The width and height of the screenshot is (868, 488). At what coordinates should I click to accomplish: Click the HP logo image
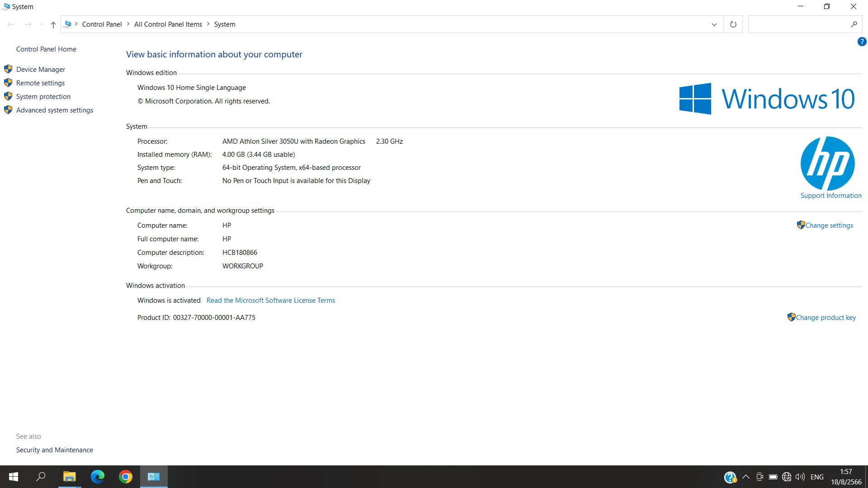pyautogui.click(x=827, y=163)
